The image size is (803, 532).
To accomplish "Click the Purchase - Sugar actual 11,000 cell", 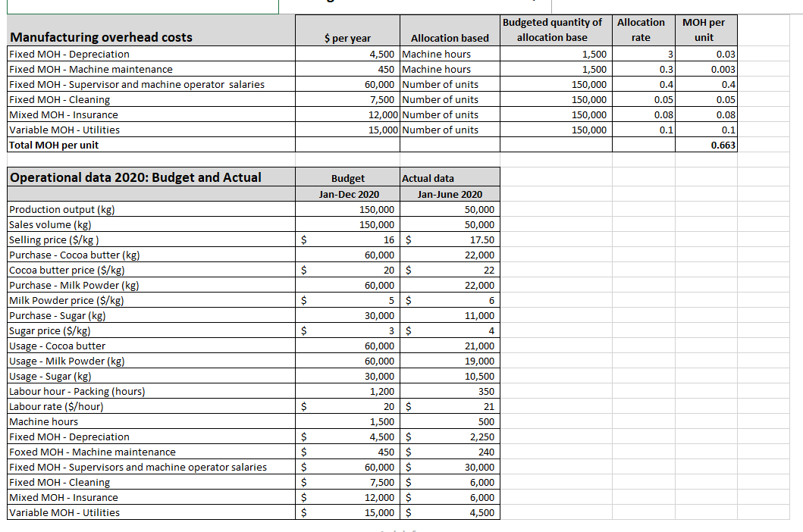I will click(478, 315).
